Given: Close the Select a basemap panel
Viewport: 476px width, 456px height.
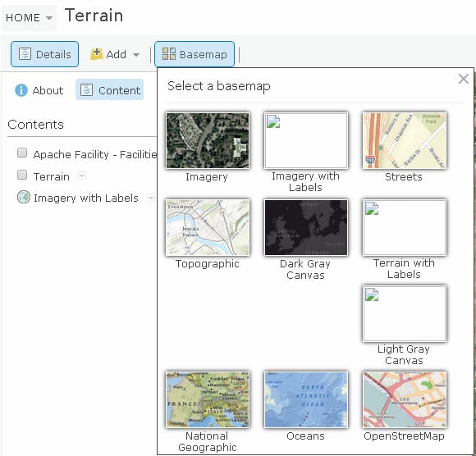Looking at the screenshot, I should pos(464,79).
